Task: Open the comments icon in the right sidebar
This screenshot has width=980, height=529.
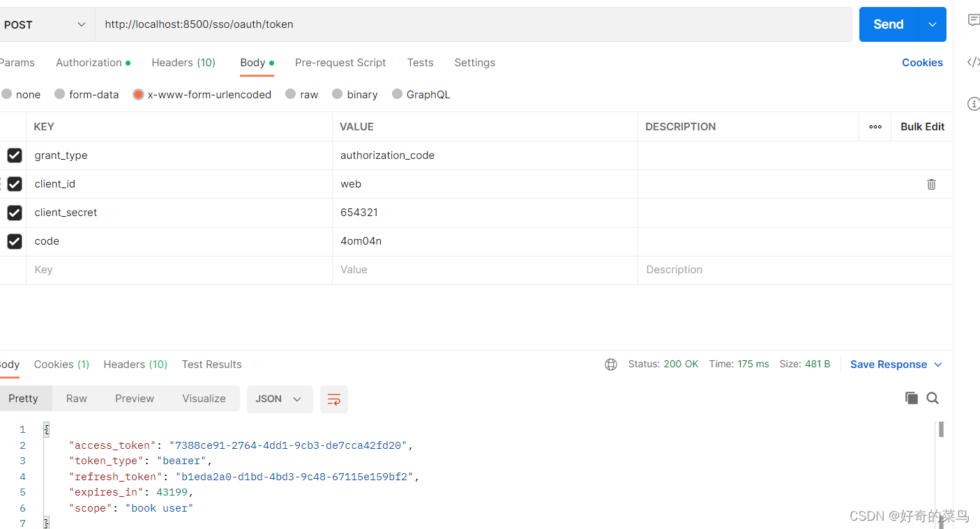Action: (x=974, y=20)
